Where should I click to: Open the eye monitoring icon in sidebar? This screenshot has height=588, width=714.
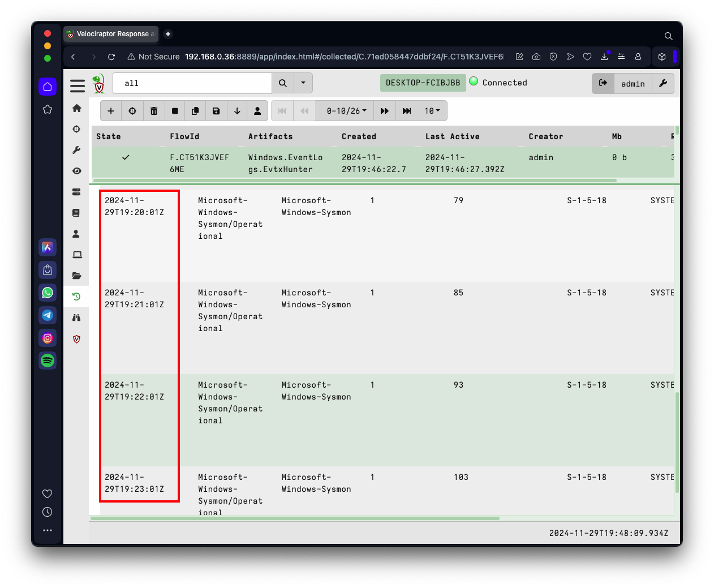pos(76,171)
